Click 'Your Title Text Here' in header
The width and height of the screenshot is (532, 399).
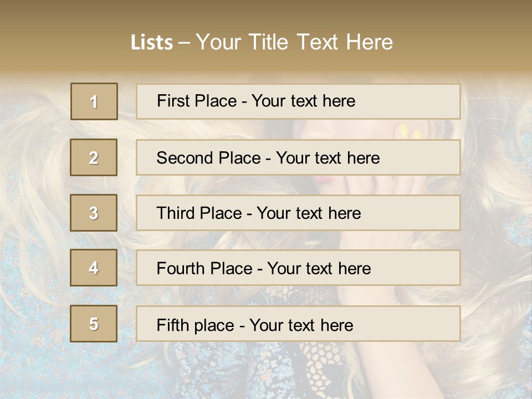pos(294,42)
